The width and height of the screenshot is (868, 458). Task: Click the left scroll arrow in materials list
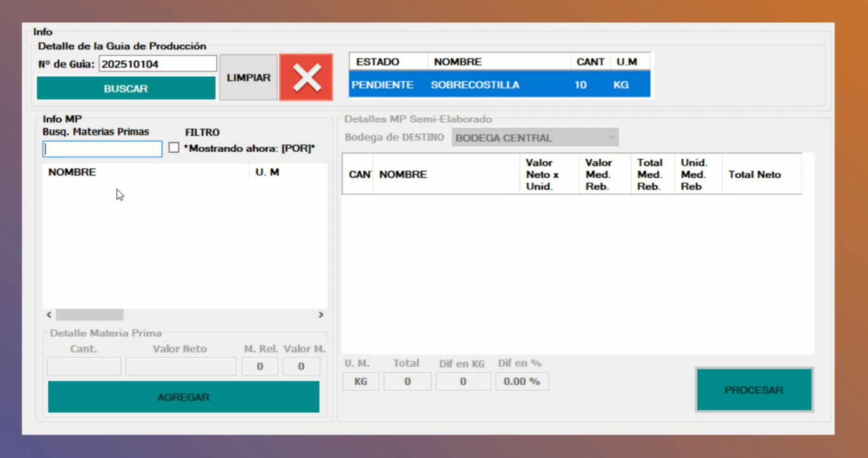tap(50, 315)
